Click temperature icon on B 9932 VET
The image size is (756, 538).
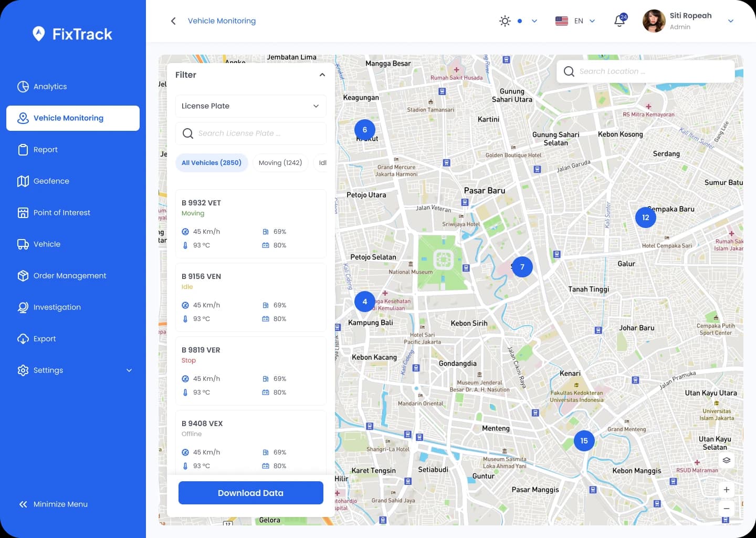point(185,245)
